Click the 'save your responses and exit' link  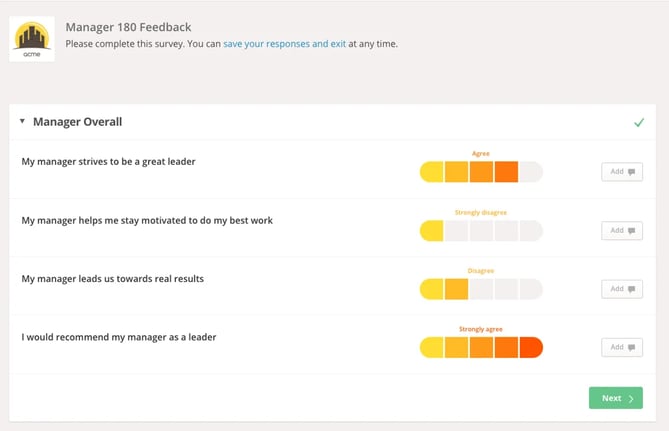pos(284,44)
